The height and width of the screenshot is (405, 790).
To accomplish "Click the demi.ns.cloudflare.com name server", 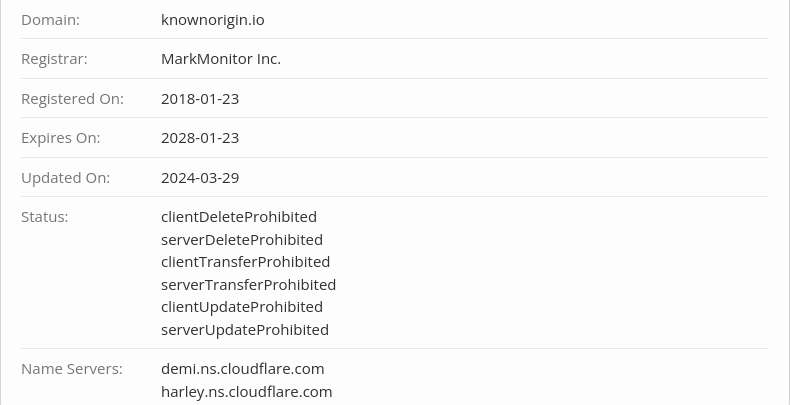I will tap(242, 368).
